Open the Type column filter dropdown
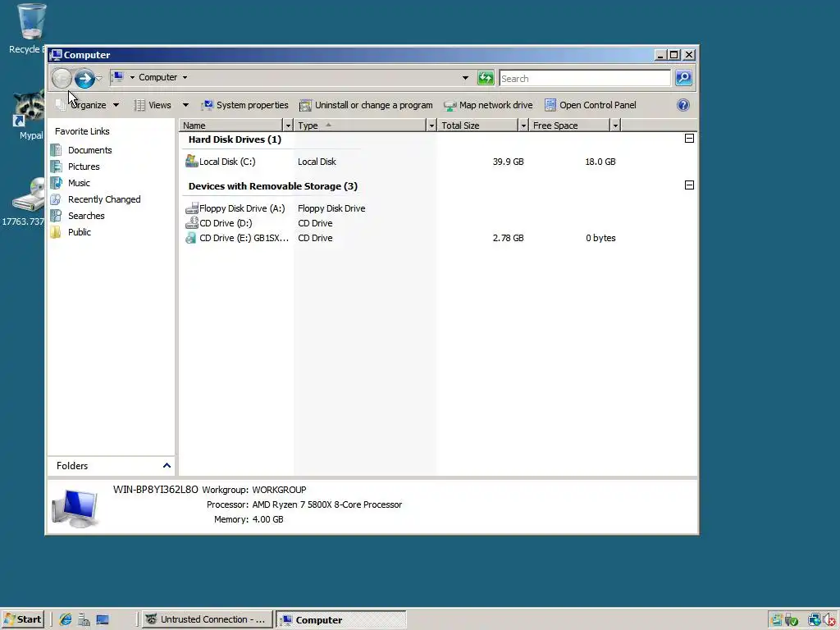This screenshot has height=630, width=840. (x=431, y=126)
